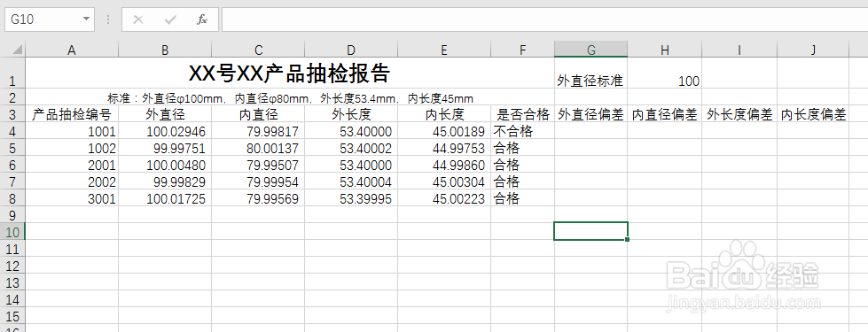Select row 13 header
The width and height of the screenshot is (868, 332).
click(x=12, y=282)
